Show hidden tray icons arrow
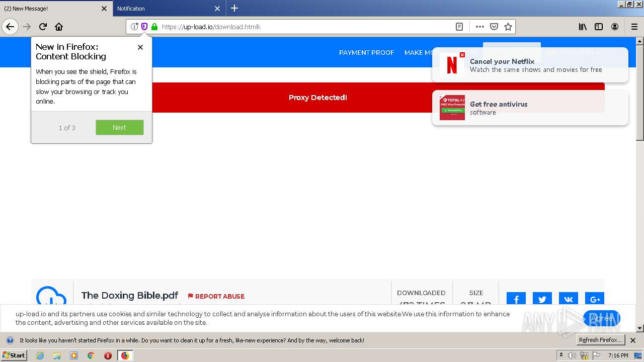Image resolution: width=644 pixels, height=362 pixels. coord(561,355)
